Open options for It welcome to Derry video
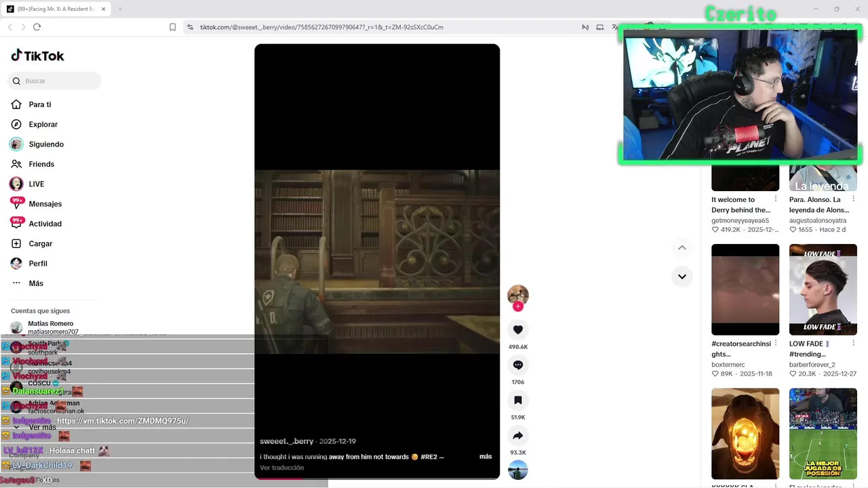 click(776, 199)
